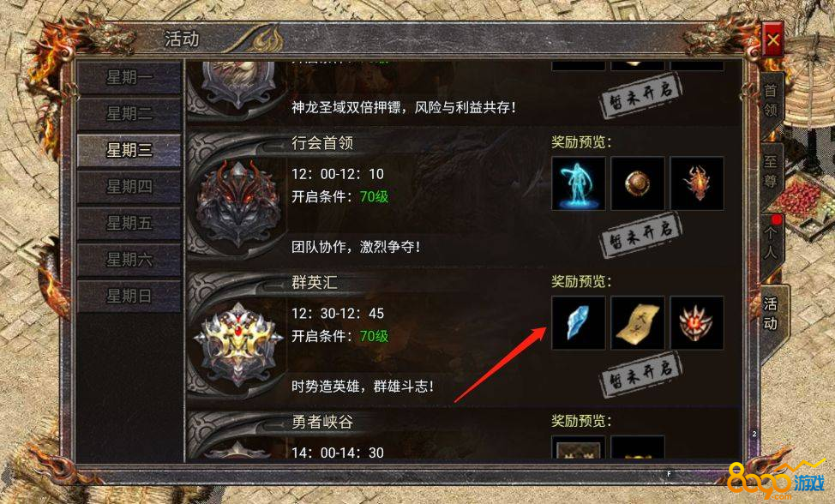Open the 星期六 schedule tab
Viewport: 835px width, 504px height.
(129, 260)
